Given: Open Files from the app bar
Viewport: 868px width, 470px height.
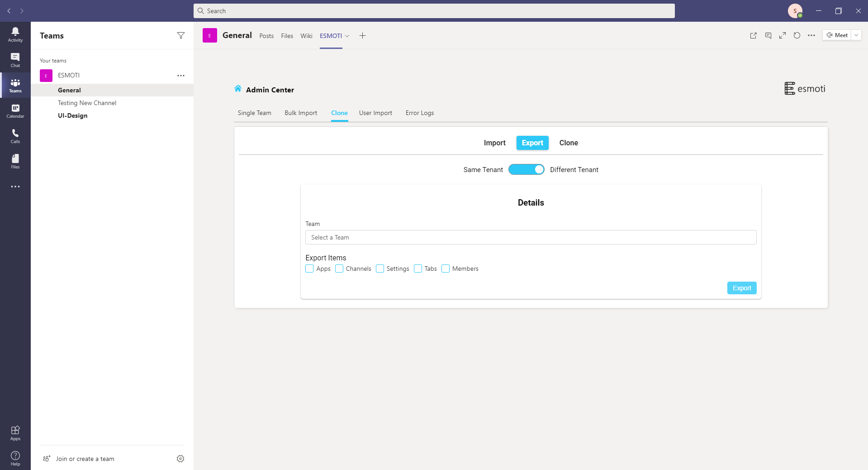Looking at the screenshot, I should pos(15,161).
